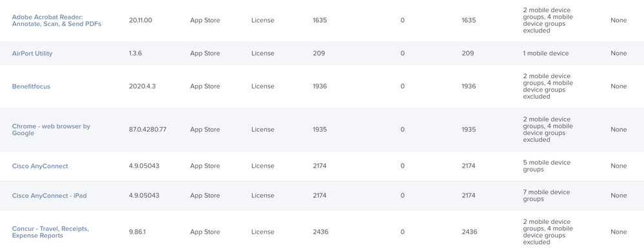Select the License cell in Chrome row

click(263, 130)
